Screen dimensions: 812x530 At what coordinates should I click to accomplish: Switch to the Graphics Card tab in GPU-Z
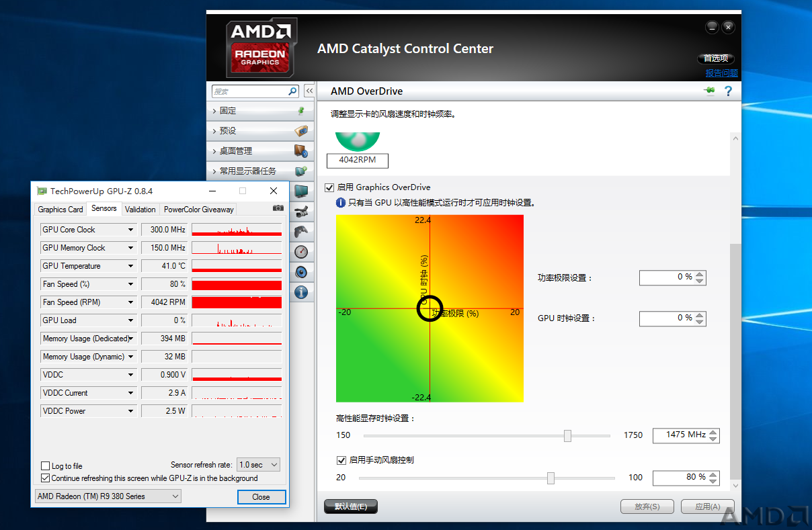pyautogui.click(x=60, y=210)
